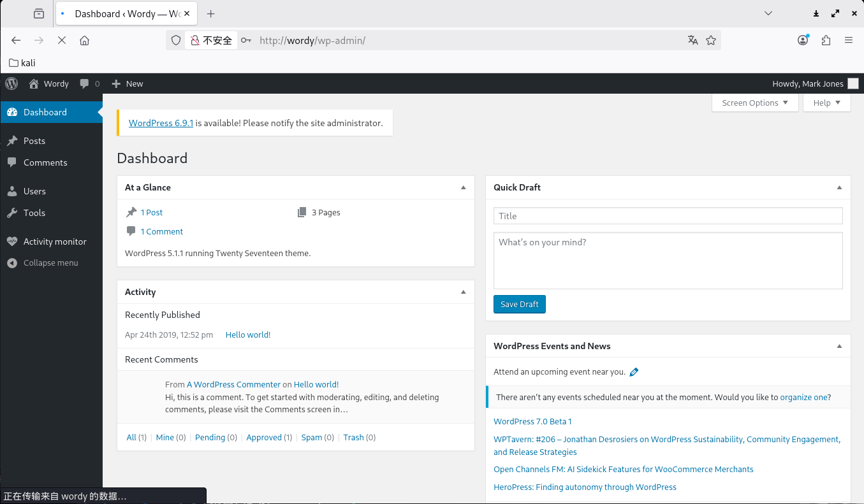Collapse the At a Glance panel

click(x=464, y=187)
